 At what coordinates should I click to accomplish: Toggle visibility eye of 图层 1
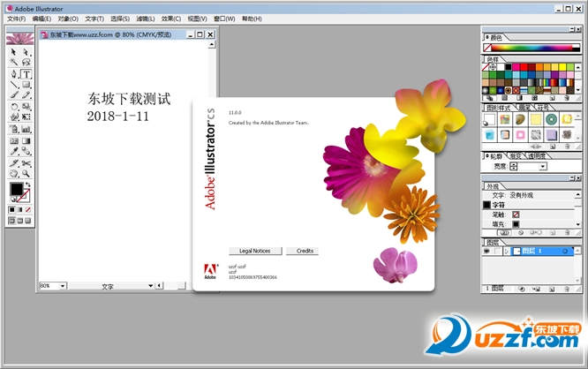tap(486, 251)
